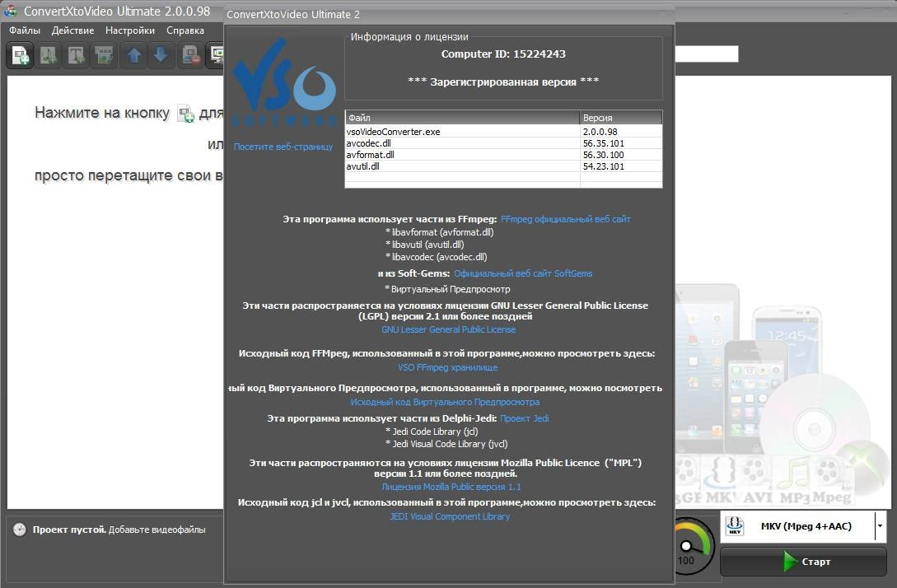Click the Зарегистрированная версия label

[503, 82]
